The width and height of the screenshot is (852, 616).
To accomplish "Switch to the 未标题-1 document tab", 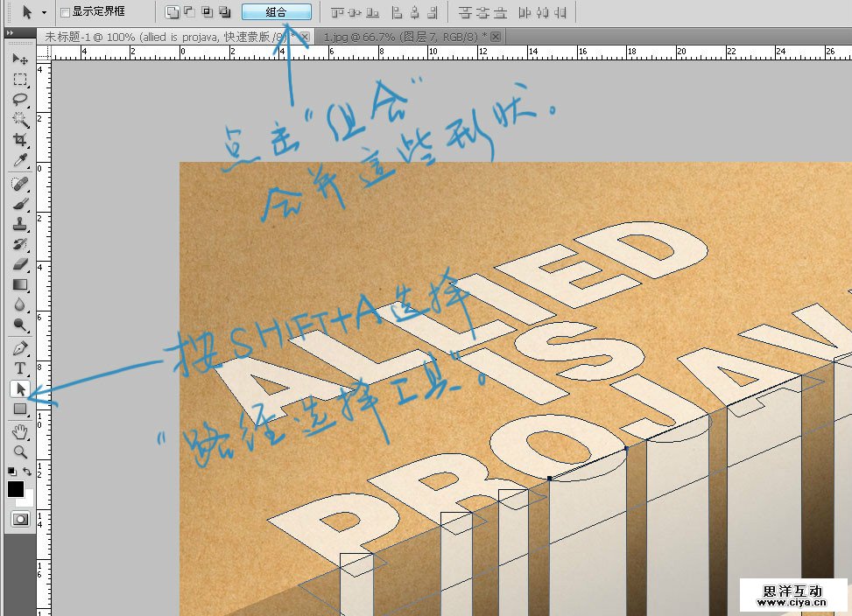I will (166, 36).
